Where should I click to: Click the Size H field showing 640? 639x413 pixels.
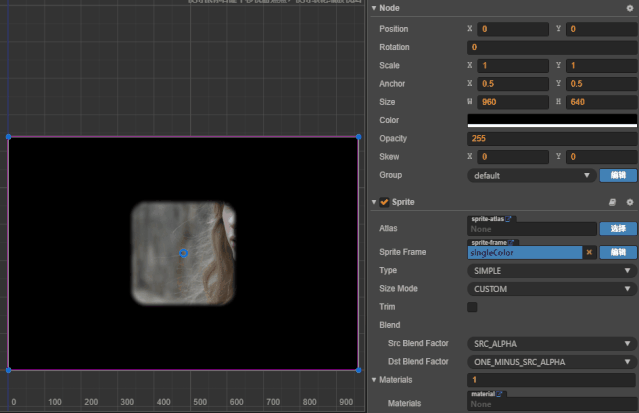pos(602,102)
